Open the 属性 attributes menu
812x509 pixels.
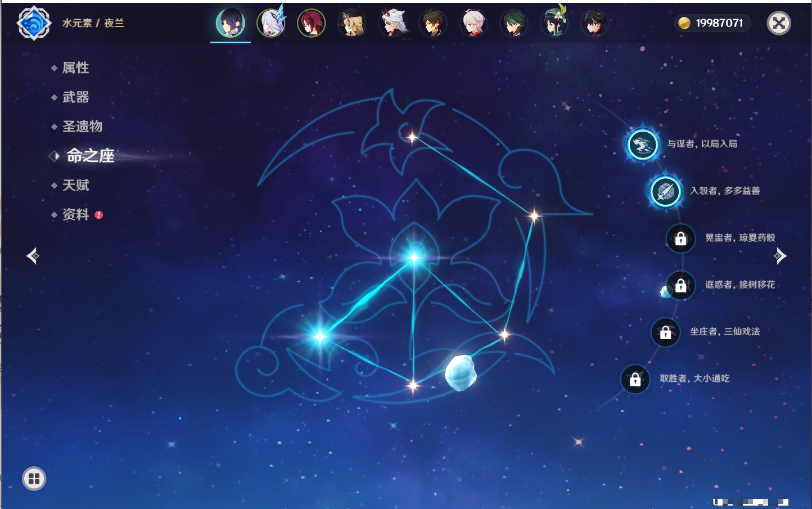(x=76, y=68)
